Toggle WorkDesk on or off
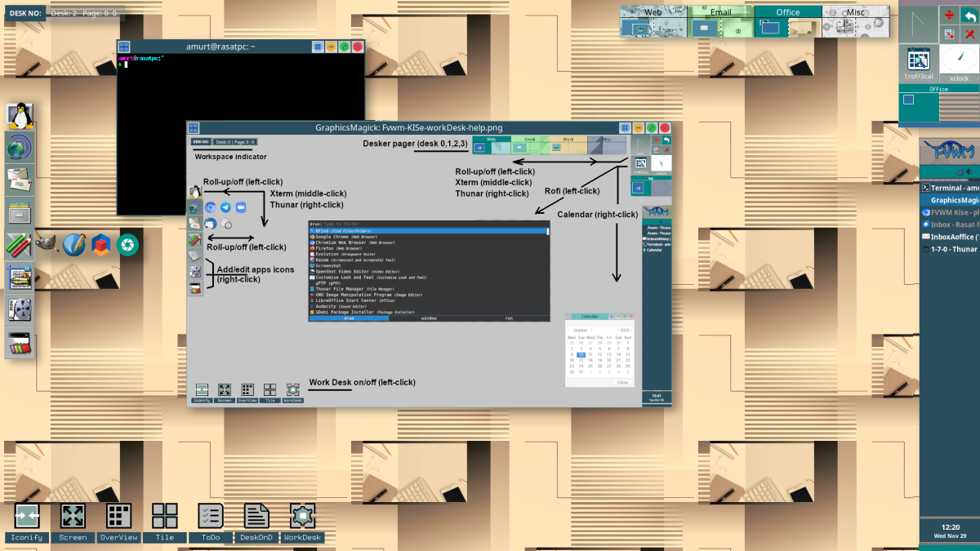 pos(302,522)
